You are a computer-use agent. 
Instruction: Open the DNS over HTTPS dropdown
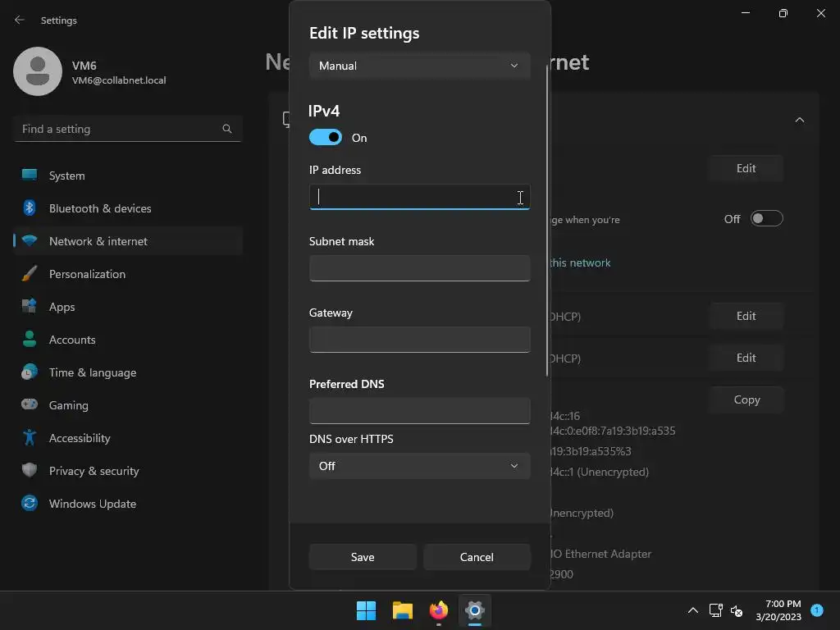(x=419, y=466)
